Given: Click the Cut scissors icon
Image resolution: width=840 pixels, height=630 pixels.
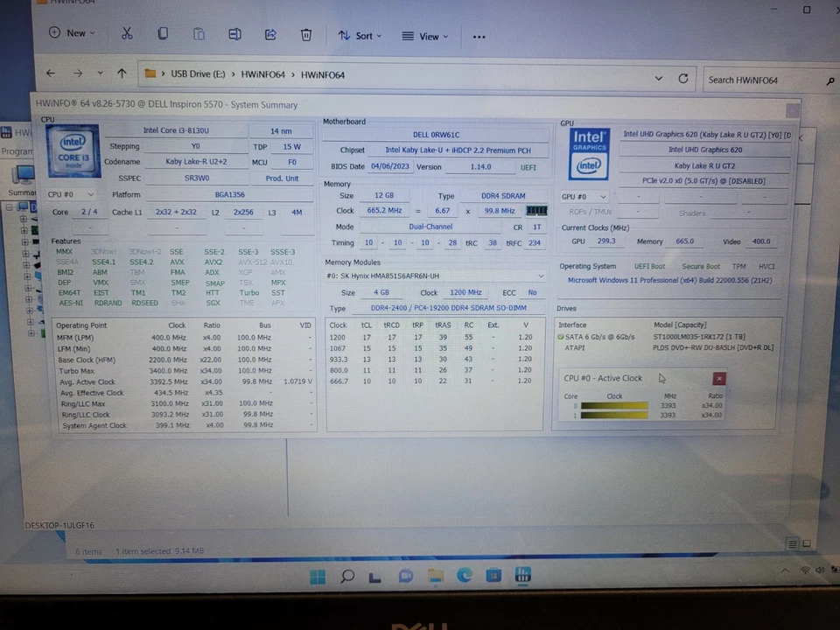Looking at the screenshot, I should (127, 34).
